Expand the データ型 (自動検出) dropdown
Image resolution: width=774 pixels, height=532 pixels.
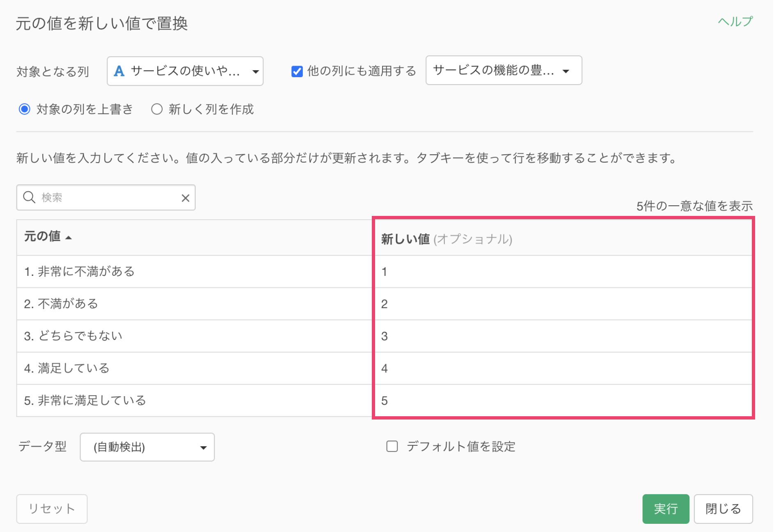[x=147, y=447]
